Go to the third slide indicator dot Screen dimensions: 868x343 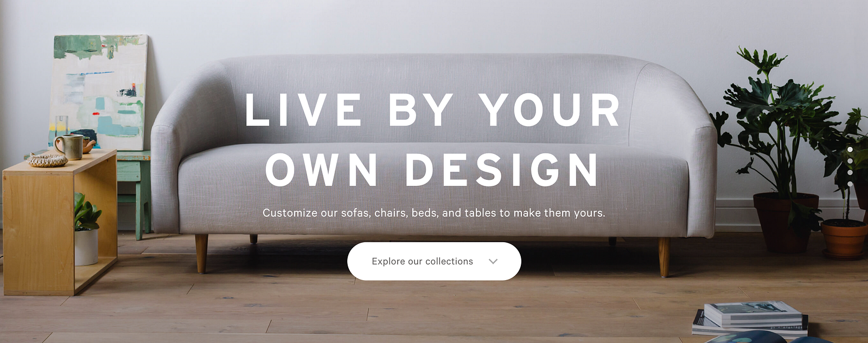[x=850, y=172]
